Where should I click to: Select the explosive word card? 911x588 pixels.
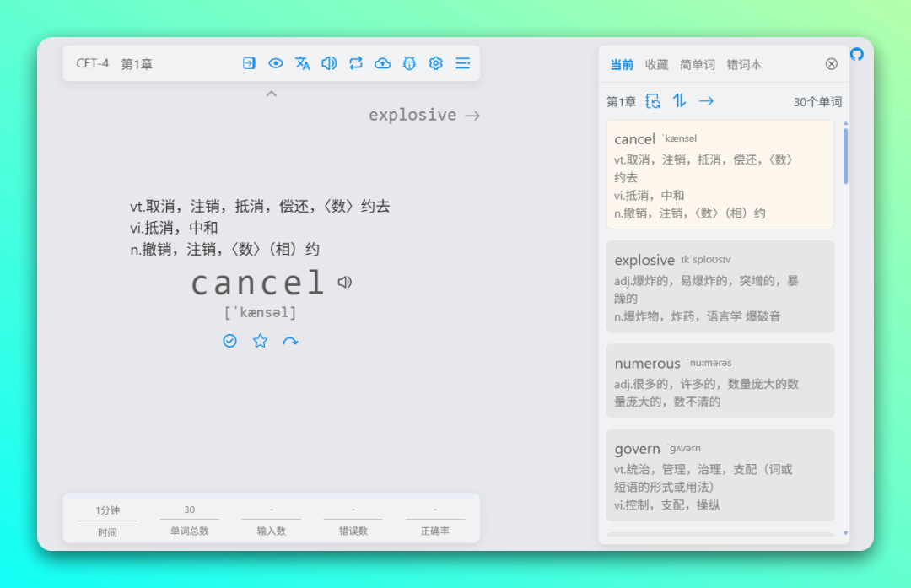pos(720,287)
